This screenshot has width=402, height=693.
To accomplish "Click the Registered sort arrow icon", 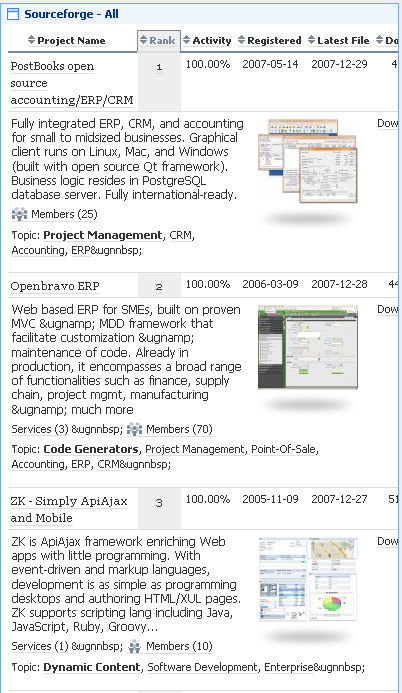I will [241, 40].
